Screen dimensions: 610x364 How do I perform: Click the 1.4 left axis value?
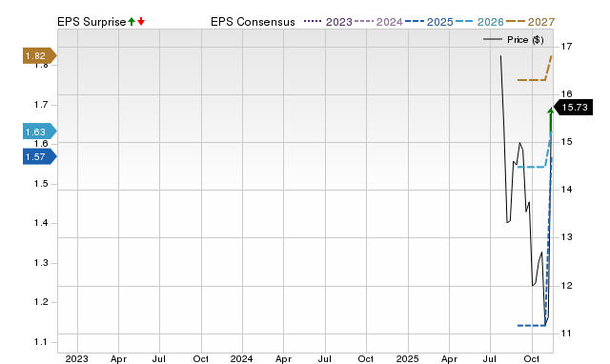coord(40,223)
